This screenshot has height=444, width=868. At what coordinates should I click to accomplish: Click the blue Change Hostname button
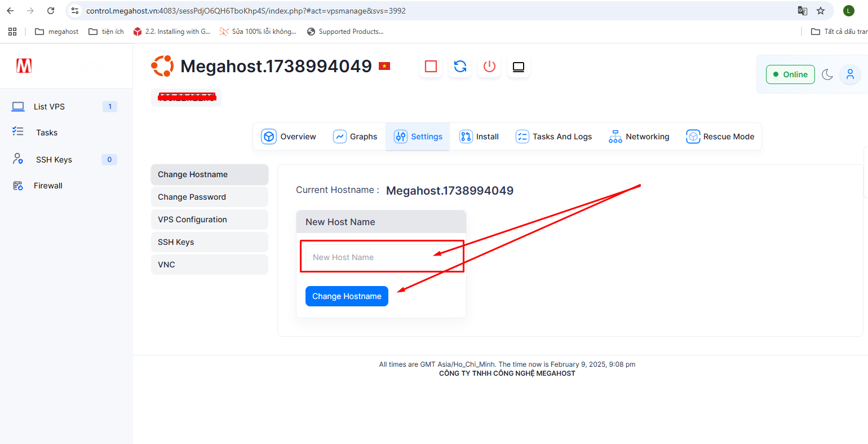point(347,296)
